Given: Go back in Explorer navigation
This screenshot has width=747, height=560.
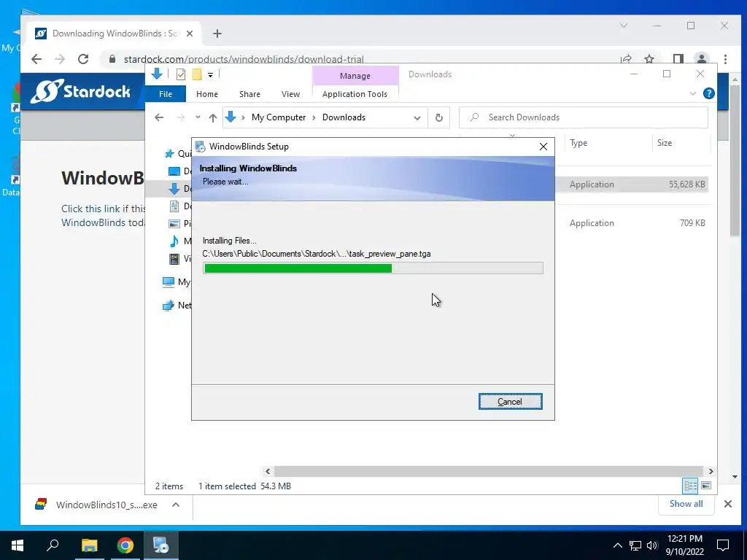Looking at the screenshot, I should coord(159,117).
